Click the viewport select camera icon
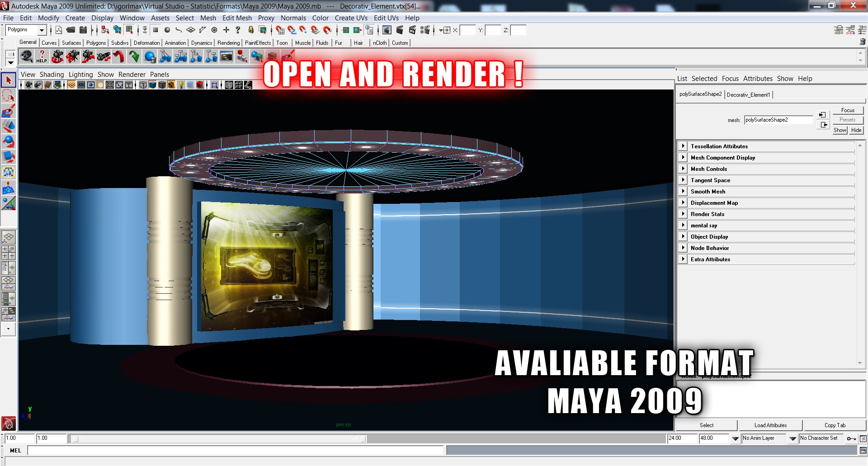 [x=28, y=85]
